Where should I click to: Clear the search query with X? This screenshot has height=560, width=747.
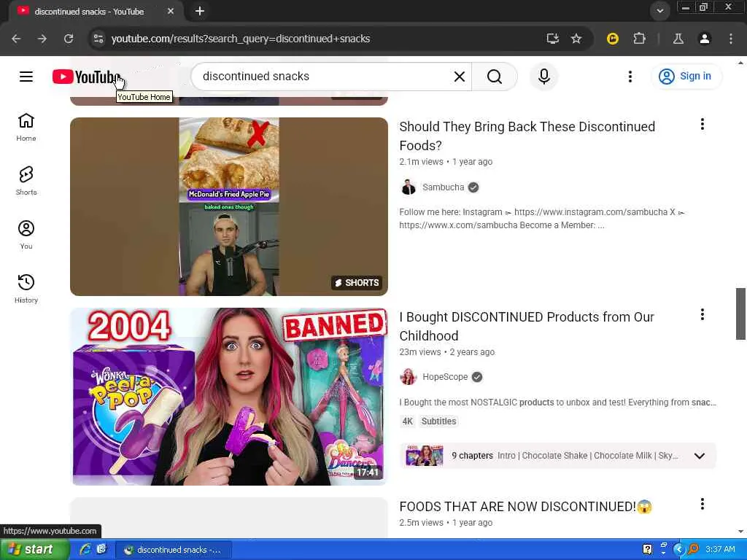point(460,76)
